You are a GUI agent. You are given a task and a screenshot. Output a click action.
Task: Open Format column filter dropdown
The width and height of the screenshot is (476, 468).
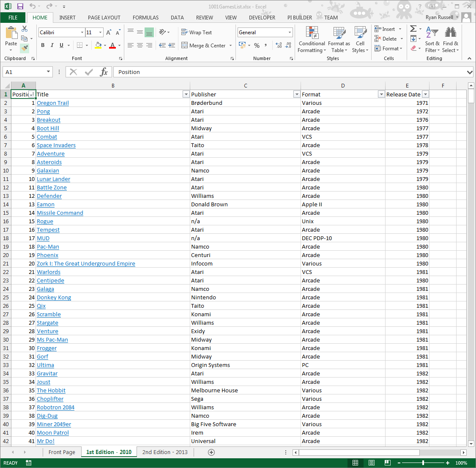[x=381, y=94]
